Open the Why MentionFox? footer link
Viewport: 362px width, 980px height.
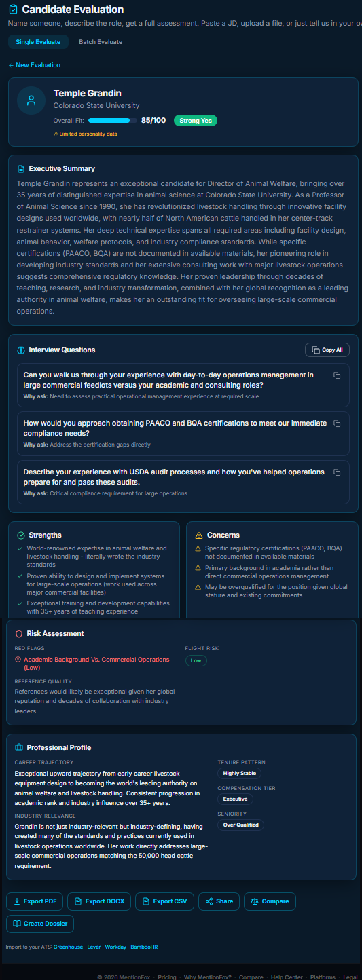pos(208,977)
